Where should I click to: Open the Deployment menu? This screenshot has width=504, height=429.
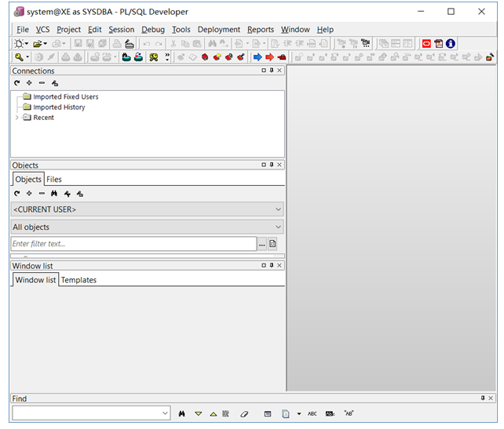[219, 30]
